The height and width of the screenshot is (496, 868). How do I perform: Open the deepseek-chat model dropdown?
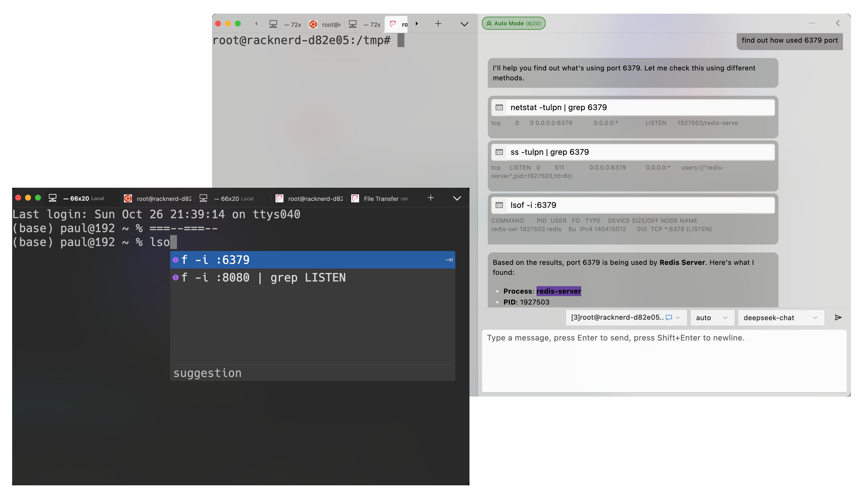click(x=780, y=317)
